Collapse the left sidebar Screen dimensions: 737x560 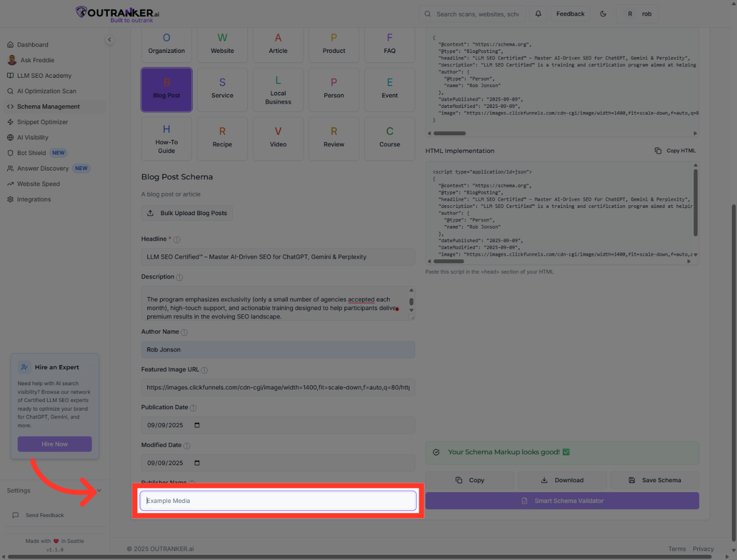109,39
